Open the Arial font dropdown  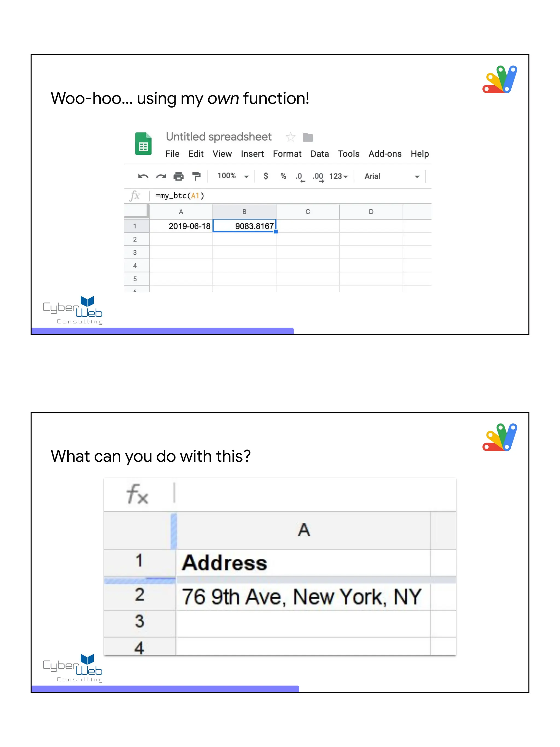point(392,176)
